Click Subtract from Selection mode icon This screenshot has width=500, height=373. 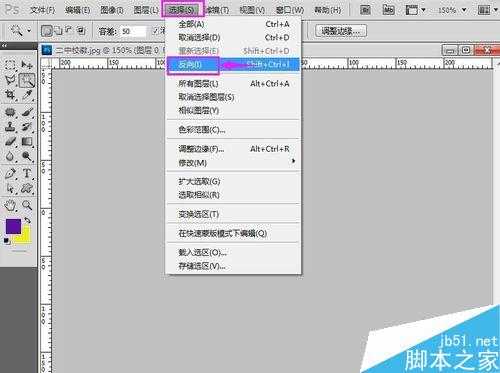click(69, 31)
